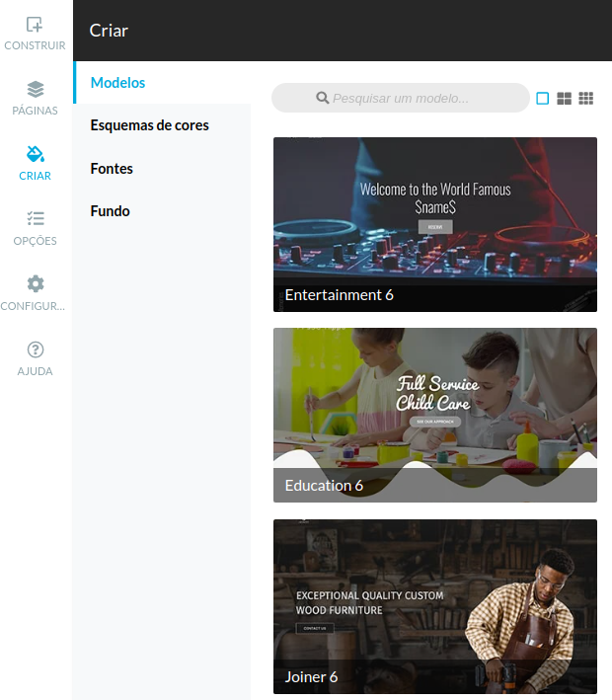Switch to single-column template view
The height and width of the screenshot is (700, 612).
coord(542,99)
